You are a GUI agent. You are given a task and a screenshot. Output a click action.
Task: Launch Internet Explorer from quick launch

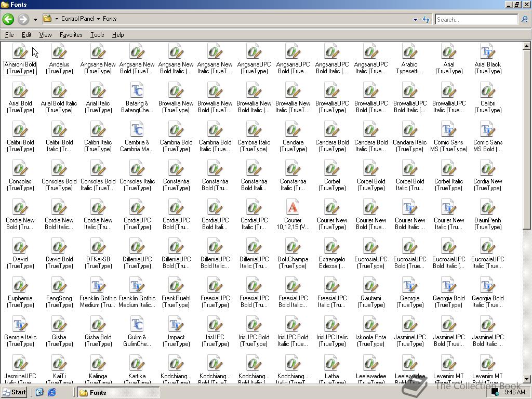[51, 393]
